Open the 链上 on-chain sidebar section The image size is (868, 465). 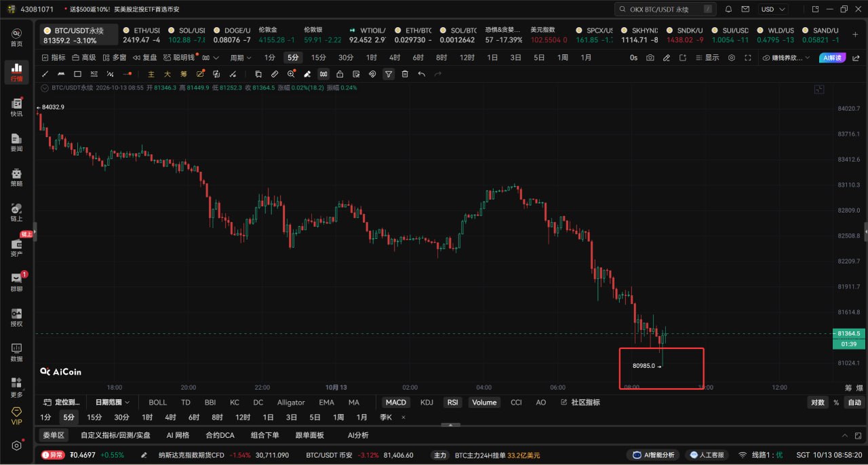(x=16, y=212)
